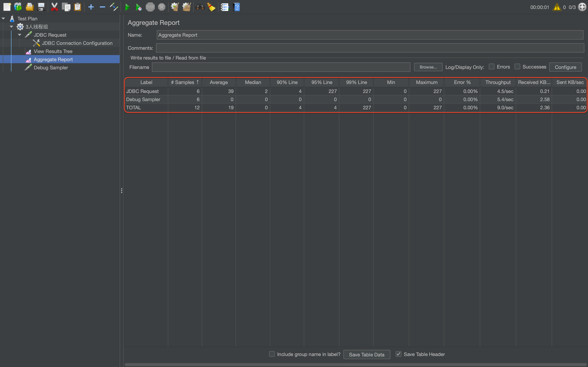Collapse the 3人线程组 thread group

pyautogui.click(x=11, y=27)
